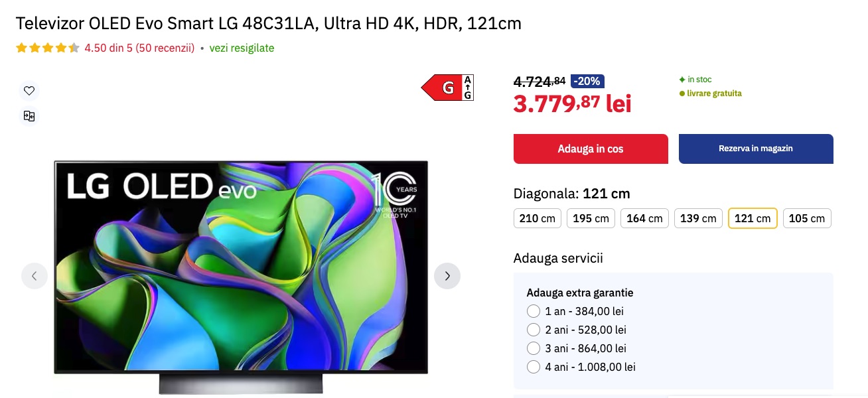Click the green in stoc indicator
The width and height of the screenshot is (868, 398).
695,80
